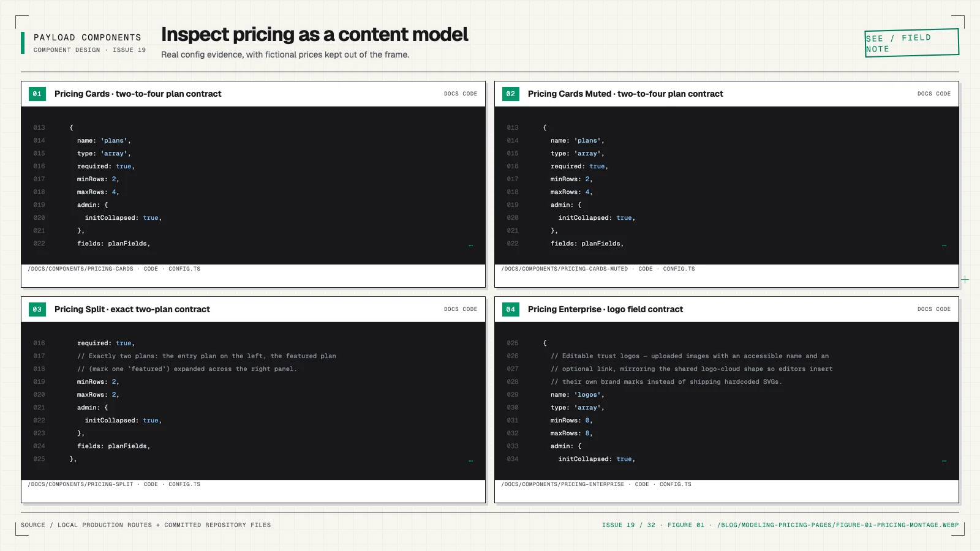
Task: Click line "type: 'array'," in Pricing Cards code
Action: click(x=104, y=154)
